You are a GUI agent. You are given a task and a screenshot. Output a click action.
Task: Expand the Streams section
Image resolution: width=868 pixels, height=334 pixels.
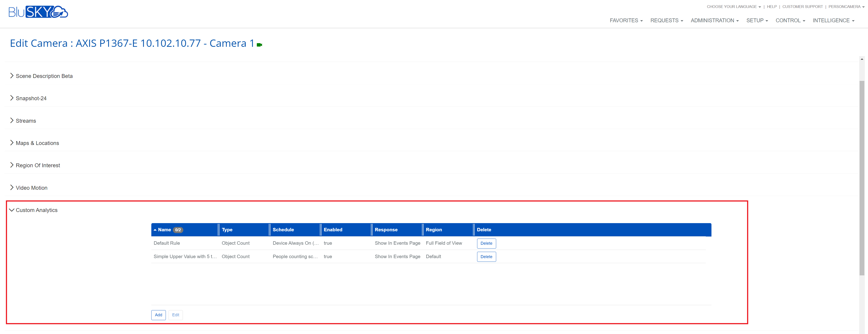[x=26, y=121]
